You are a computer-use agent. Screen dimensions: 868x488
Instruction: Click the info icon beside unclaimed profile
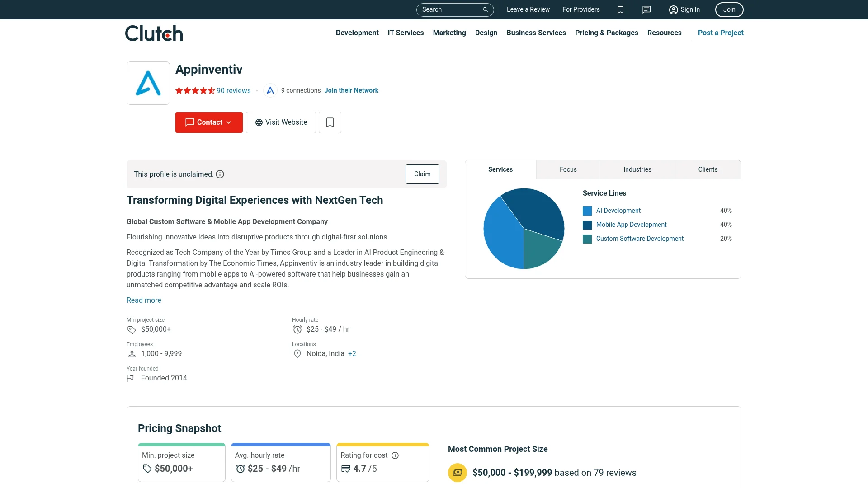point(220,174)
